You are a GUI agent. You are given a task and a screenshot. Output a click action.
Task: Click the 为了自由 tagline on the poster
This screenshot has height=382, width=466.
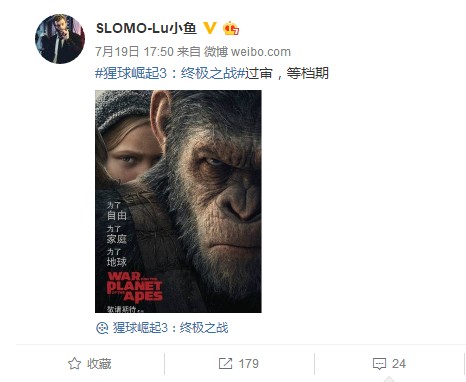117,211
